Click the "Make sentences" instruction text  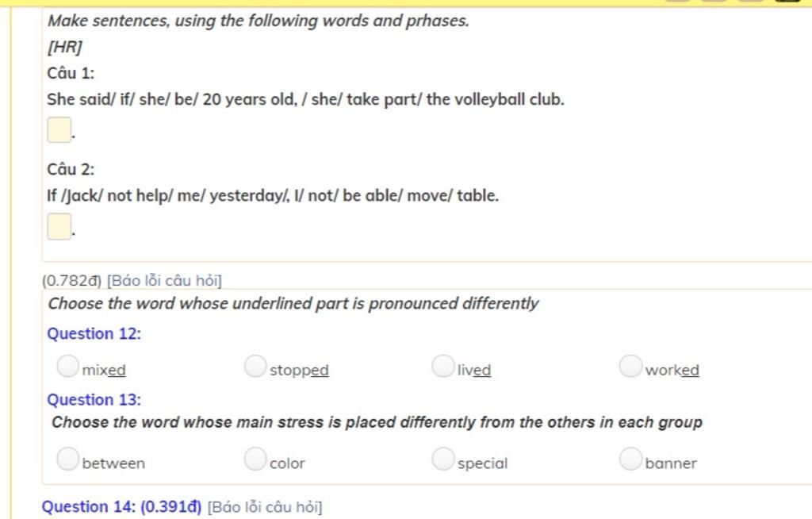[259, 21]
